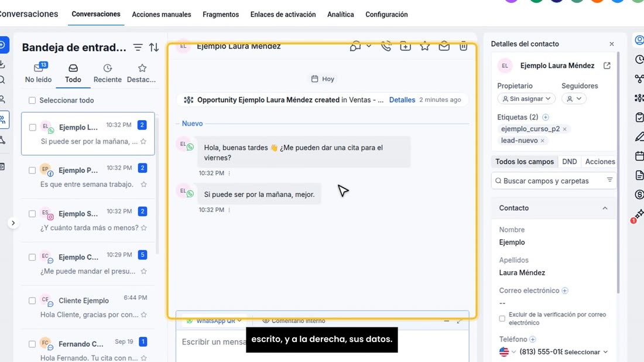Open the Cliente Ejemplo conversation

[88, 308]
